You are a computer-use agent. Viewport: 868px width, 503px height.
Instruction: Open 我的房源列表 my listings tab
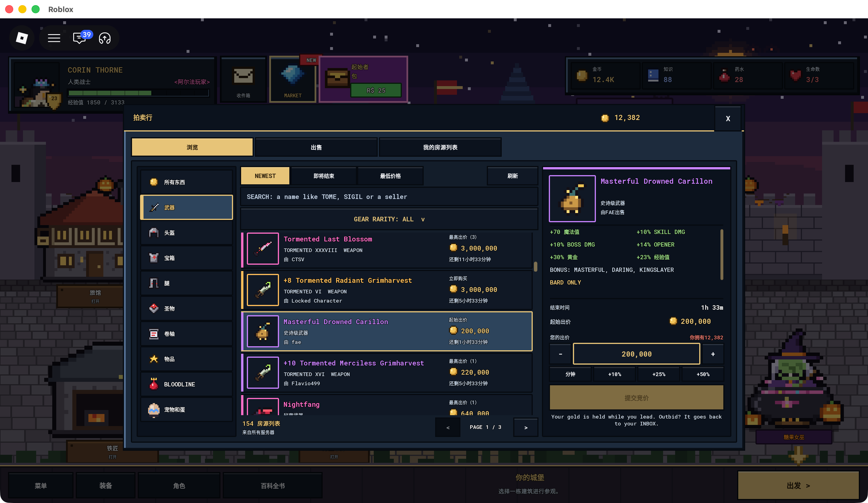pyautogui.click(x=440, y=147)
